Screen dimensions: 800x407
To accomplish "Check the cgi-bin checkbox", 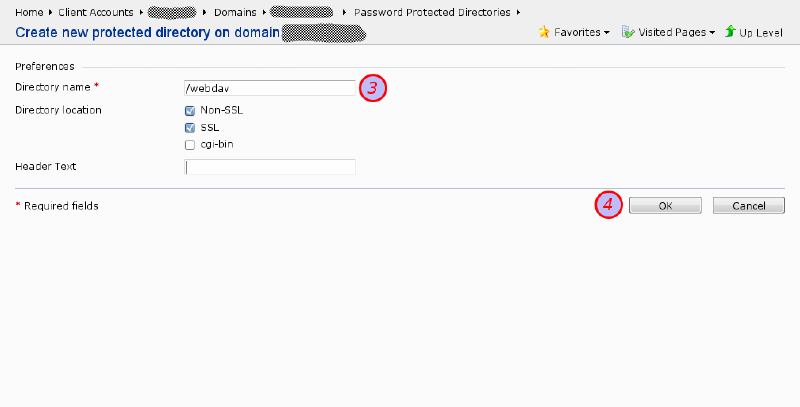I will point(190,145).
